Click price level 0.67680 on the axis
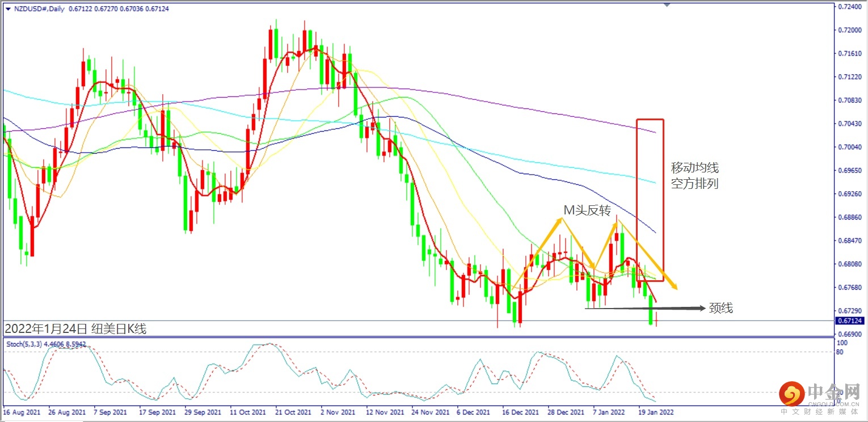The image size is (868, 422). click(x=849, y=288)
